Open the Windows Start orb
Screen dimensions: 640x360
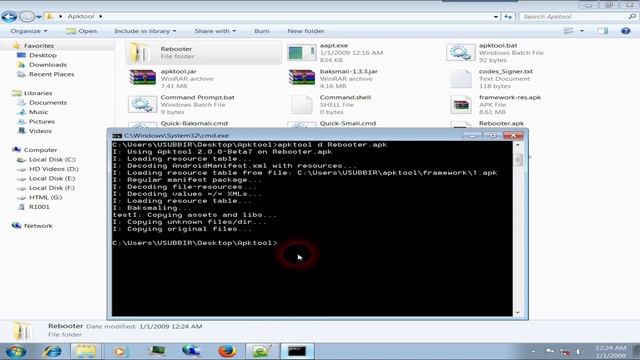pos(16,351)
